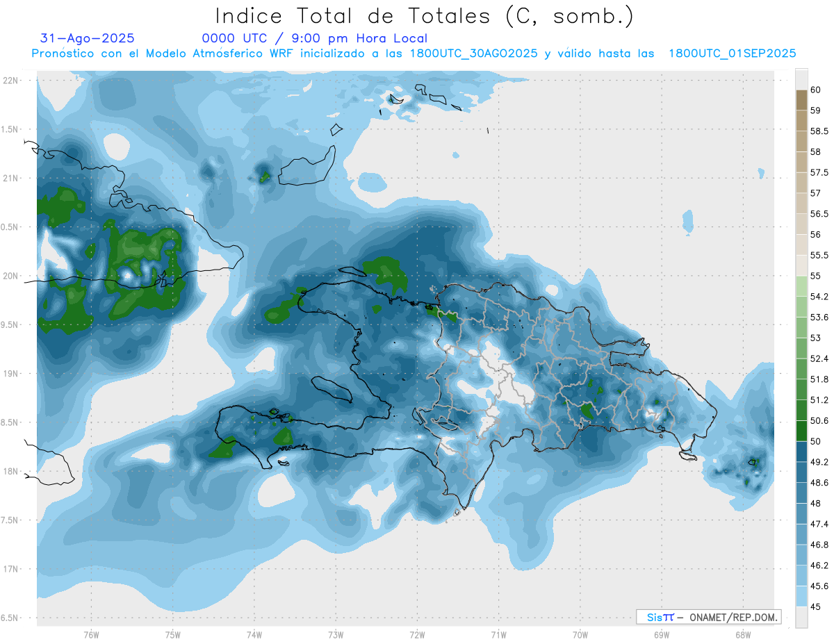Click the colorbar value "59"
Image resolution: width=834 pixels, height=644 pixels.
coord(816,110)
